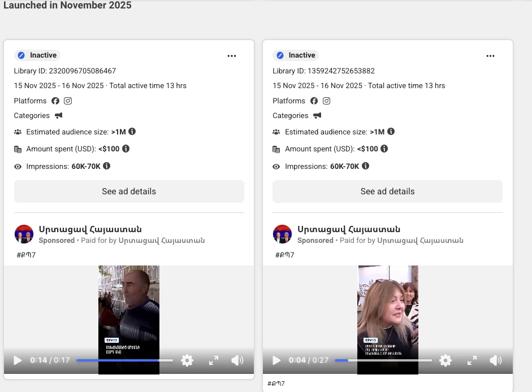The width and height of the screenshot is (532, 392).
Task: Click <$100 amount value in right ad
Action: [367, 149]
